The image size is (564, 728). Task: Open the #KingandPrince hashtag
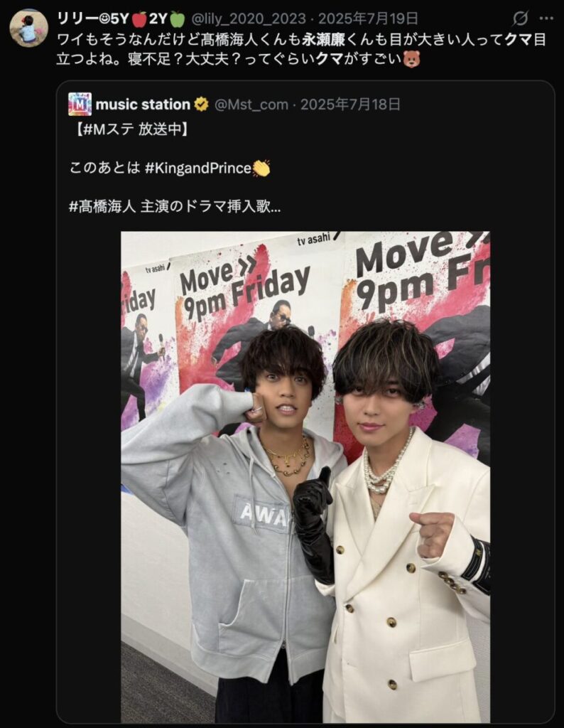click(198, 168)
